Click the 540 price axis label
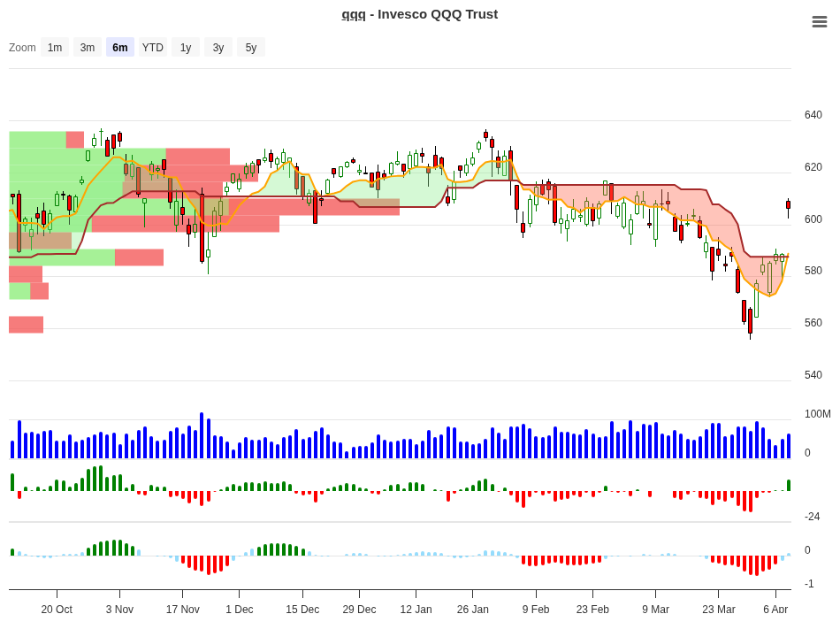This screenshot has height=637, width=840. pos(813,375)
